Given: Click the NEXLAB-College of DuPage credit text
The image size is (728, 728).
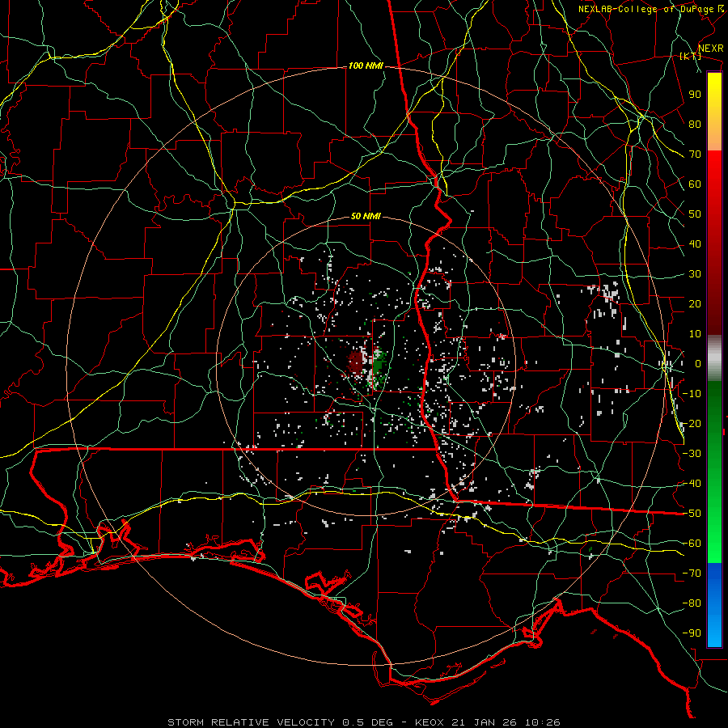Looking at the screenshot, I should point(645,9).
